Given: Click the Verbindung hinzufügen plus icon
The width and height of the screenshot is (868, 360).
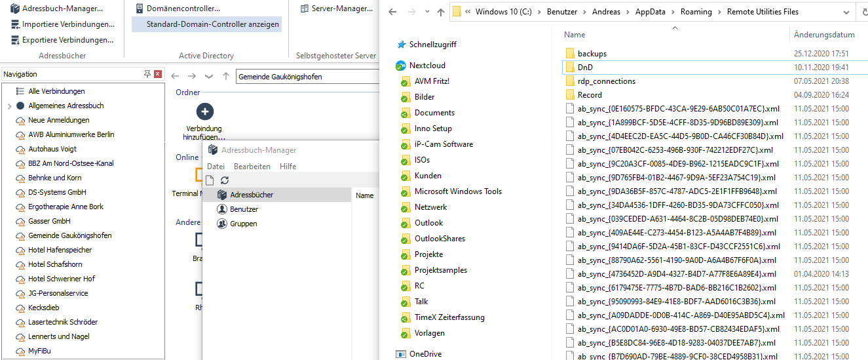Looking at the screenshot, I should point(204,111).
